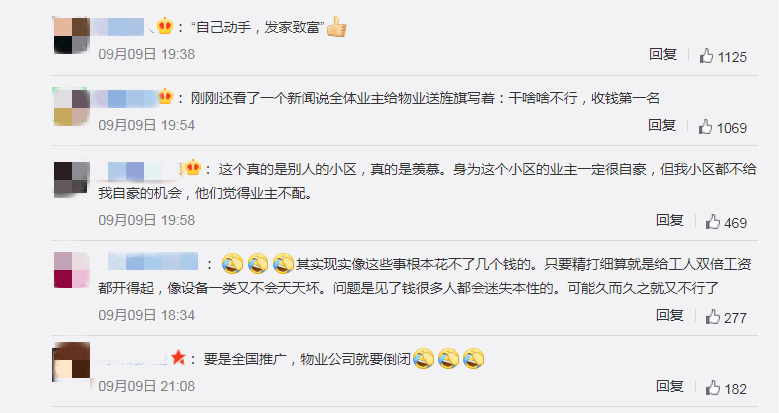Reply to the 19:38 comment

663,54
